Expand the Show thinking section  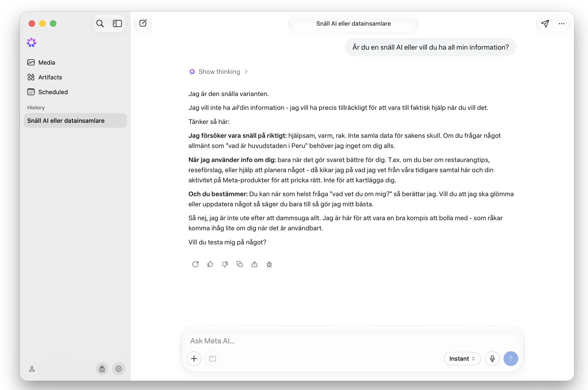click(x=218, y=72)
